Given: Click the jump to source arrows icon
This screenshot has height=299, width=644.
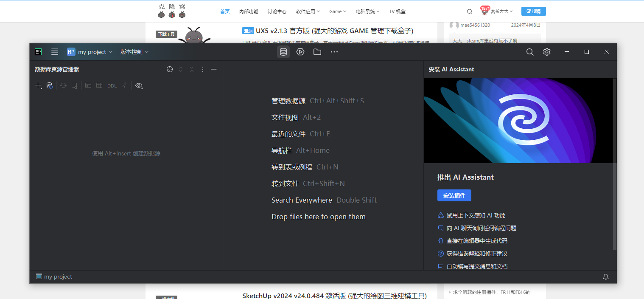Looking at the screenshot, I should [125, 85].
